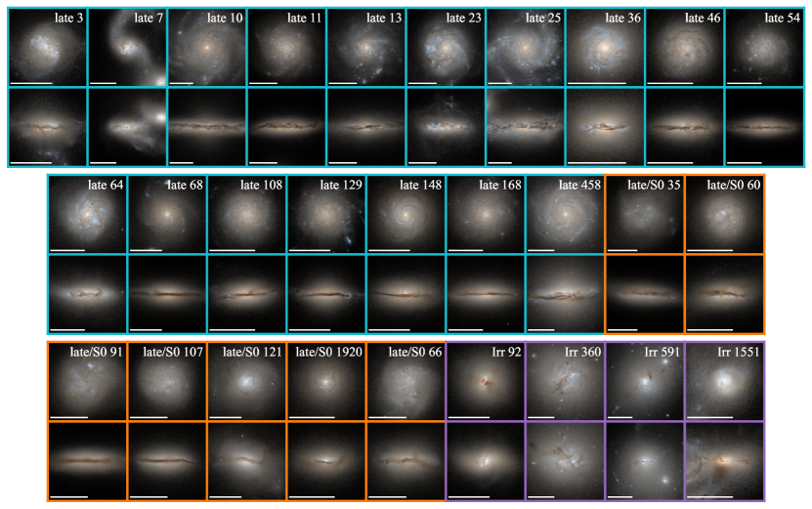Pick the late 46 face-on galaxy panel
Screen dimensions: 812x509
coord(685,47)
